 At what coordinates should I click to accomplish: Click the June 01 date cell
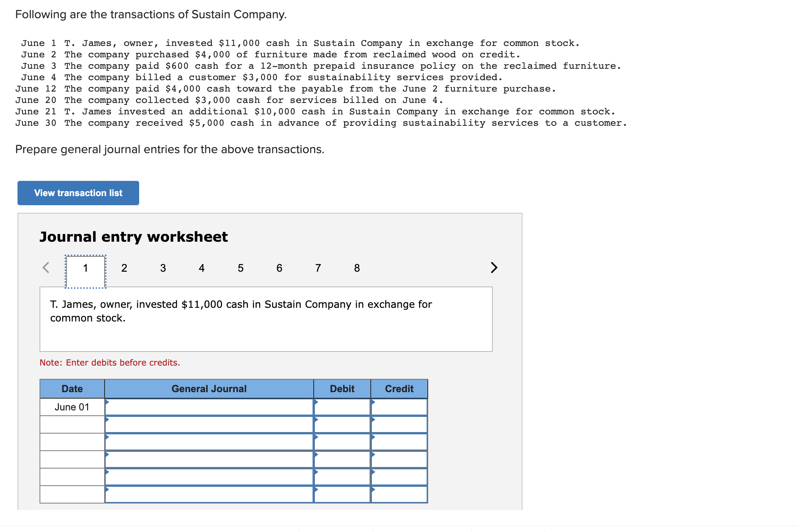pyautogui.click(x=72, y=407)
